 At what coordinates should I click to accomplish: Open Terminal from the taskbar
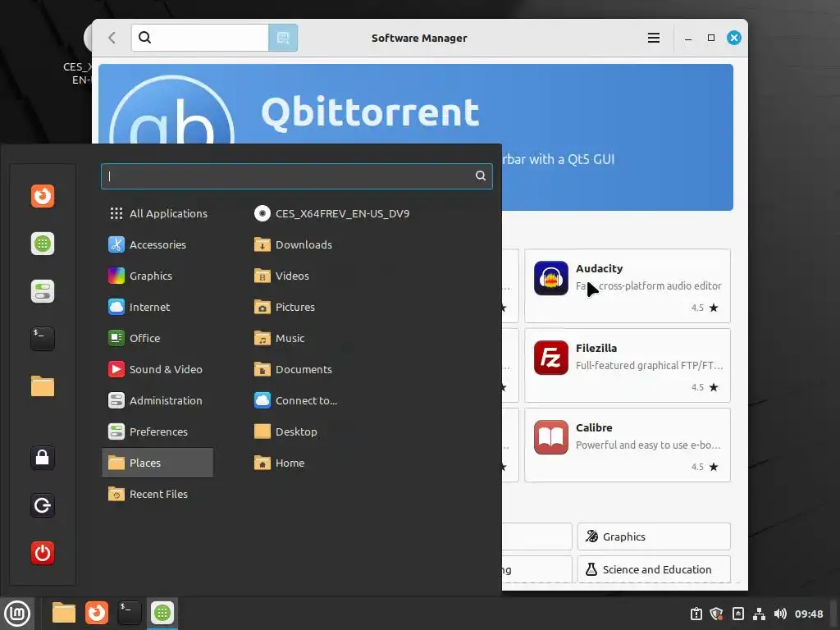click(129, 613)
